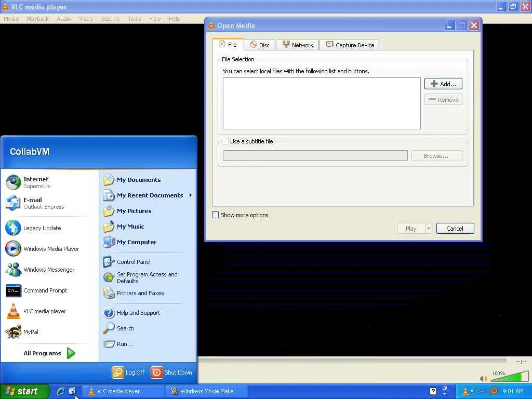Click VLC cone icon in system tray
Image resolution: width=532 pixels, height=399 pixels.
[465, 391]
